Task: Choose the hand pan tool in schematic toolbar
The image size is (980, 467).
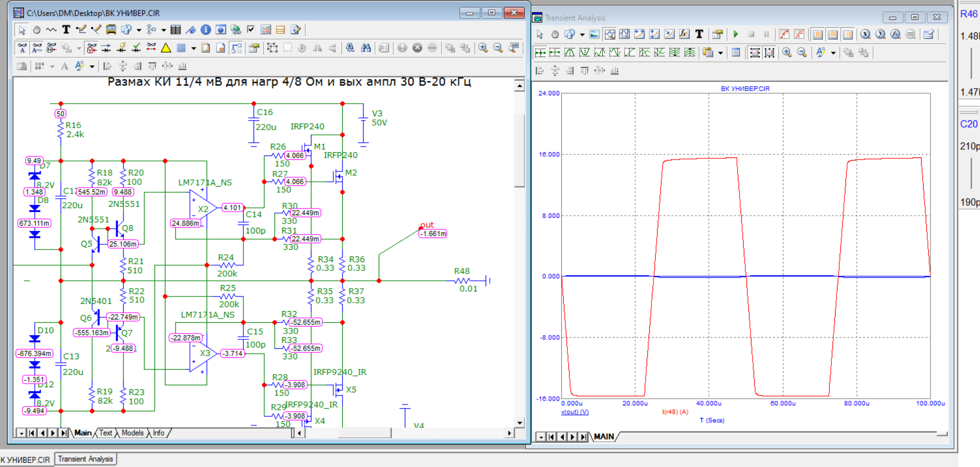Action: coord(37,30)
